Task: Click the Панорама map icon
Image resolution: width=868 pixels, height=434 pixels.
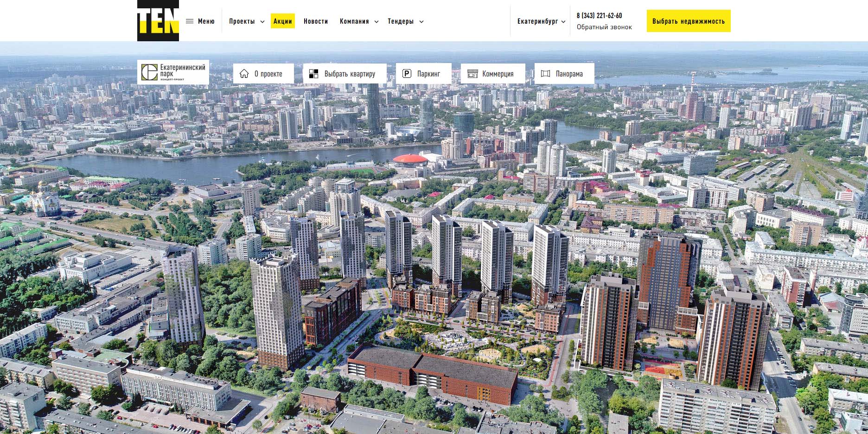Action: tap(545, 74)
